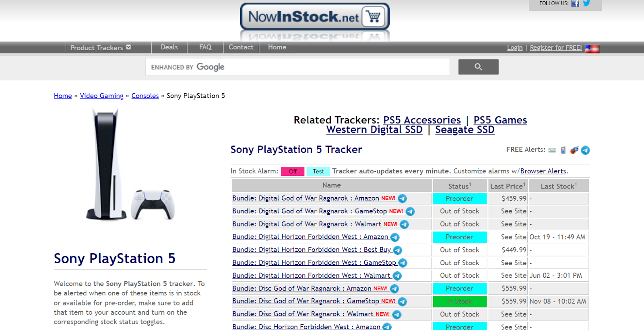Telegram icon for Disc Ragnarok Walmart row
644x330 pixels.
(397, 314)
